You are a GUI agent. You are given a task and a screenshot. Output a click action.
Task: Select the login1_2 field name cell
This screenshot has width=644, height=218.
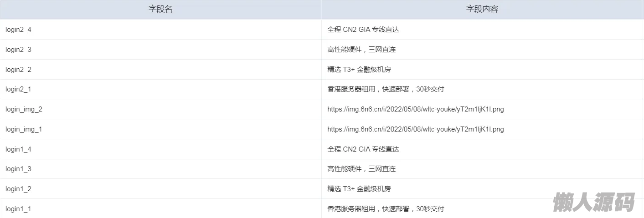(x=18, y=189)
